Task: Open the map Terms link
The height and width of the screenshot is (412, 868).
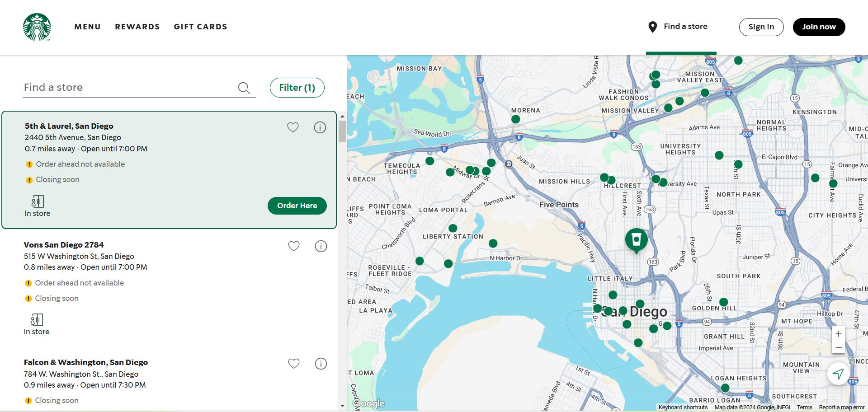Action: 805,407
